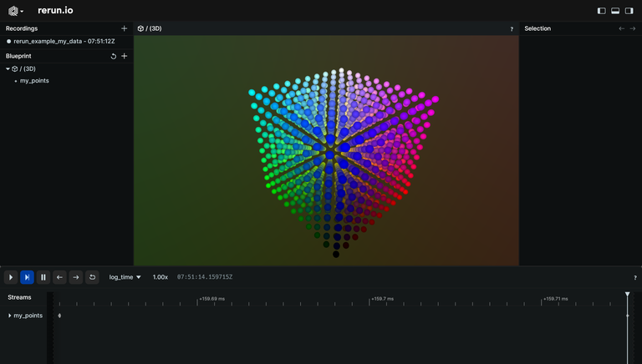642x364 pixels.
Task: Open 3D view help question mark
Action: (x=512, y=29)
